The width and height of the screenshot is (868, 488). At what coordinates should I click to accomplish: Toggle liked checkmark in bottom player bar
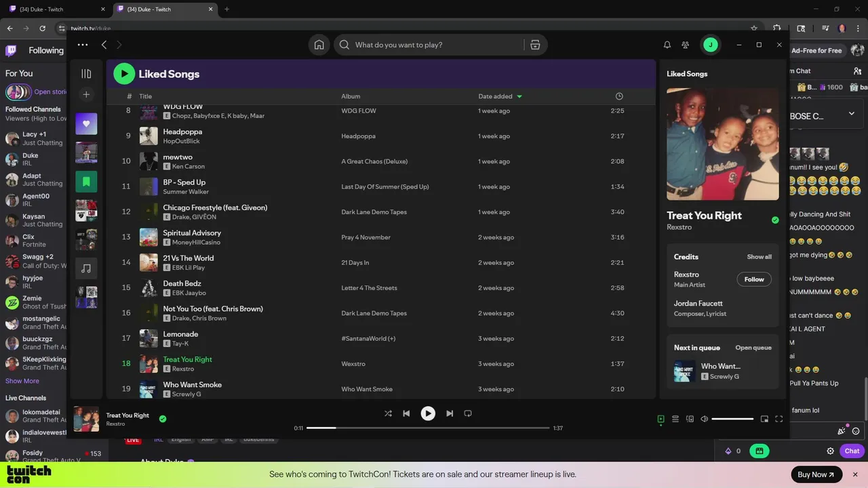coord(163,419)
